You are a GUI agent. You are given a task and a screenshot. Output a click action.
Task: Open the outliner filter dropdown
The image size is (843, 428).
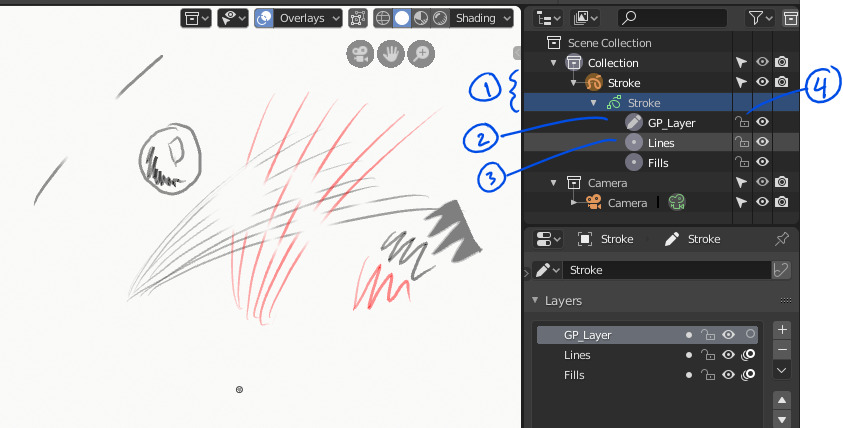pos(760,18)
